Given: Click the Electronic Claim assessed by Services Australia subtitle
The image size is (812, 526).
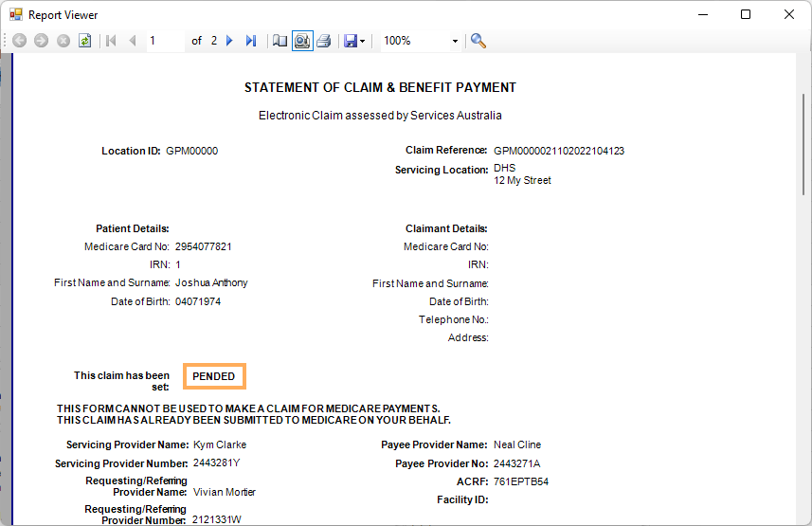Looking at the screenshot, I should click(380, 116).
